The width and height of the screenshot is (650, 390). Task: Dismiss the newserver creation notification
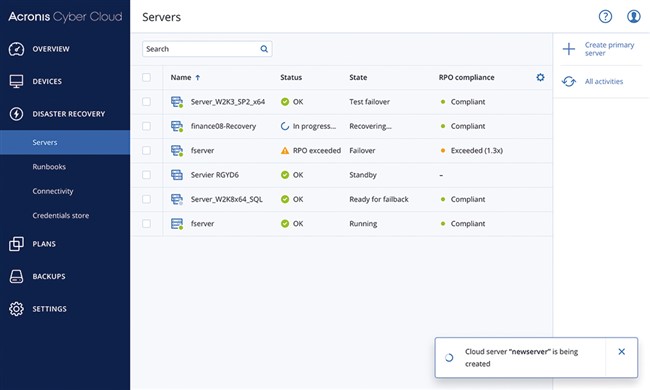621,351
